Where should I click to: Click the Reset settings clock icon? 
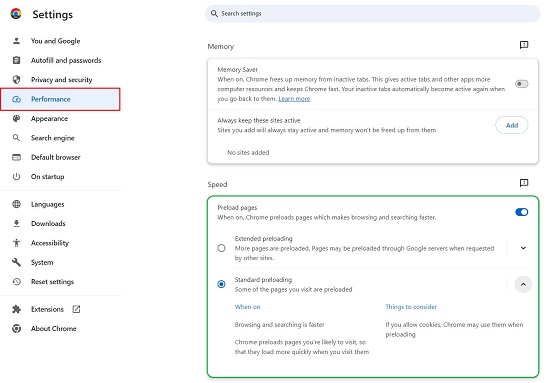point(16,282)
